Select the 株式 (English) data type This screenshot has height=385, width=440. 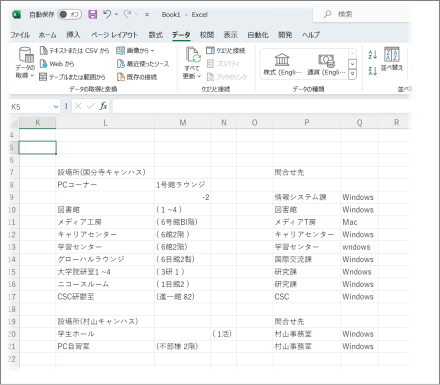282,65
